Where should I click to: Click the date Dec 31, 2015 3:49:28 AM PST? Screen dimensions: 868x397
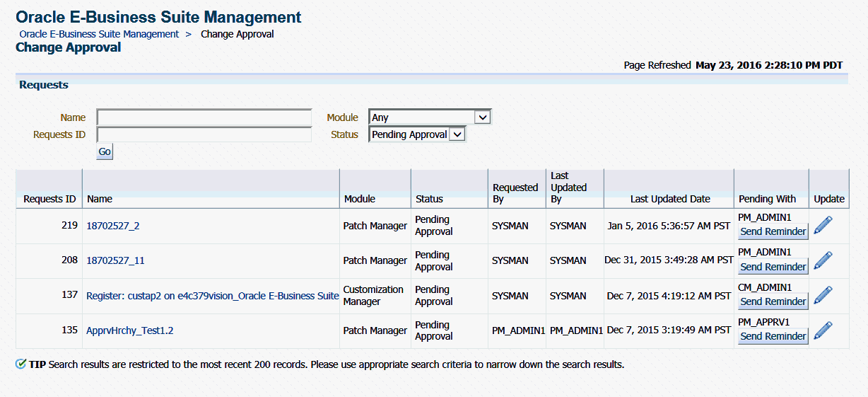[x=669, y=260]
